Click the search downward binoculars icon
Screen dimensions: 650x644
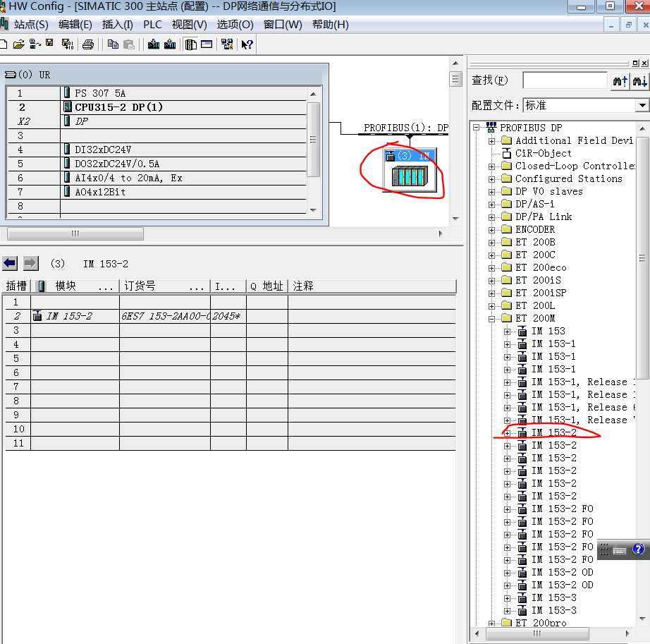[x=639, y=80]
